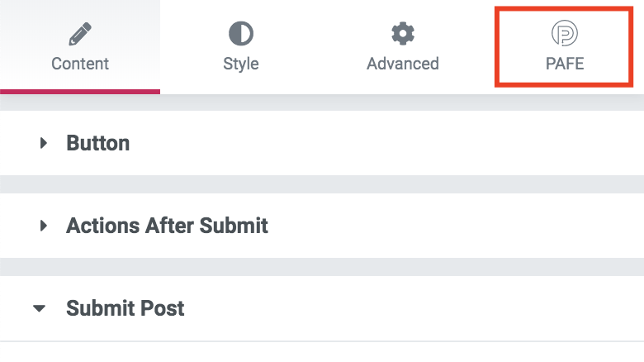Select the Advanced tab label

click(402, 64)
